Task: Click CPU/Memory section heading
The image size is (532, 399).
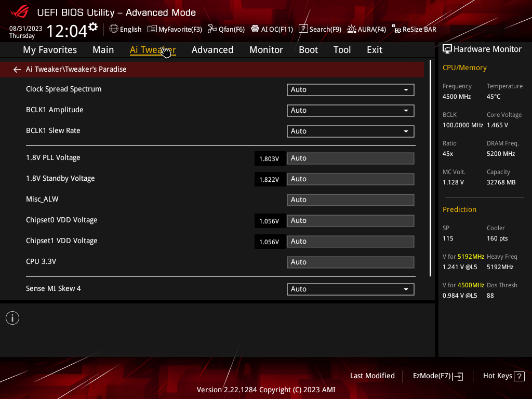Action: pos(464,68)
